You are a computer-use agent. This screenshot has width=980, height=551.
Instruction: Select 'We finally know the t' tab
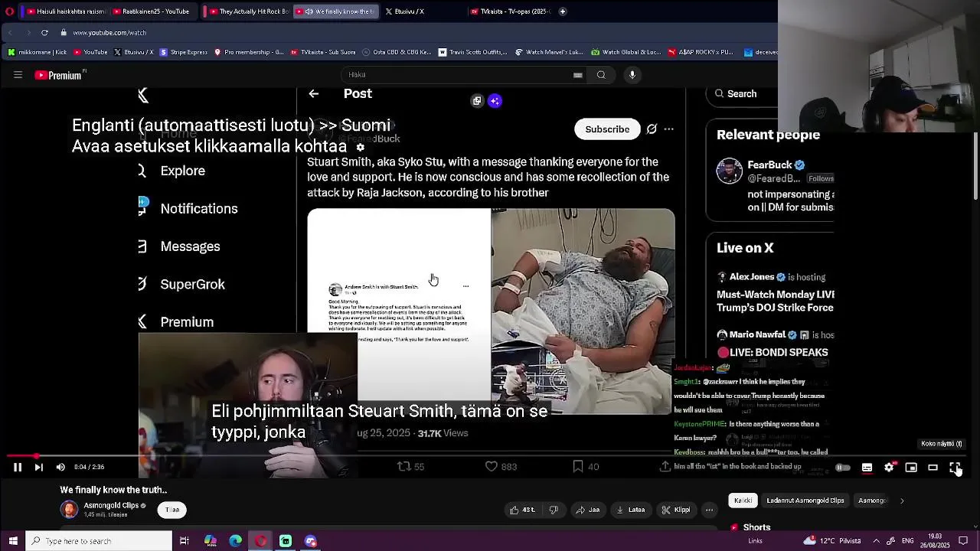coord(336,11)
